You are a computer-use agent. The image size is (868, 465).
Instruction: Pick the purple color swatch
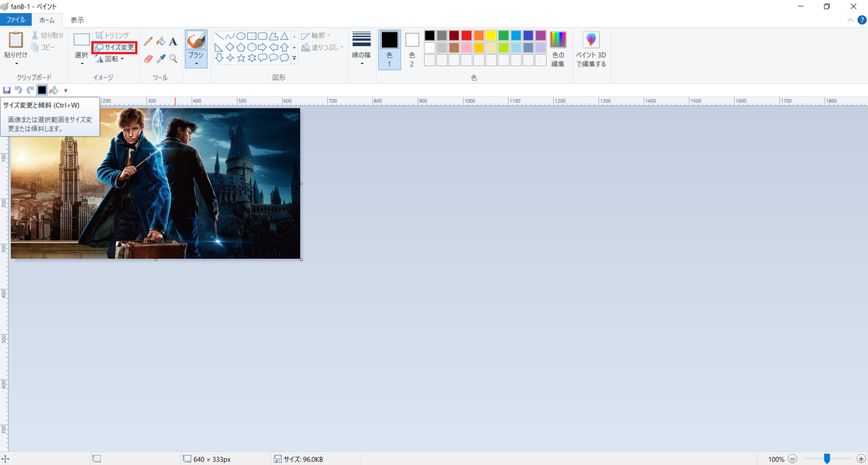[540, 35]
